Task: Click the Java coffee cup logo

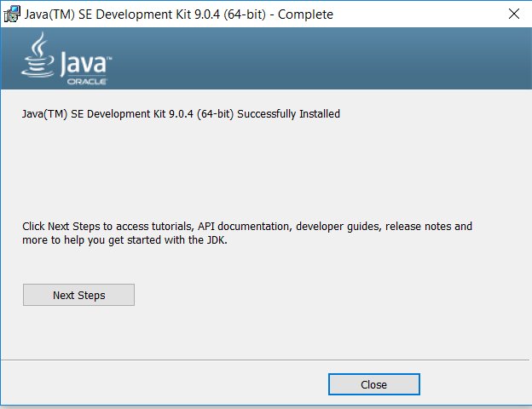Action: pos(38,55)
